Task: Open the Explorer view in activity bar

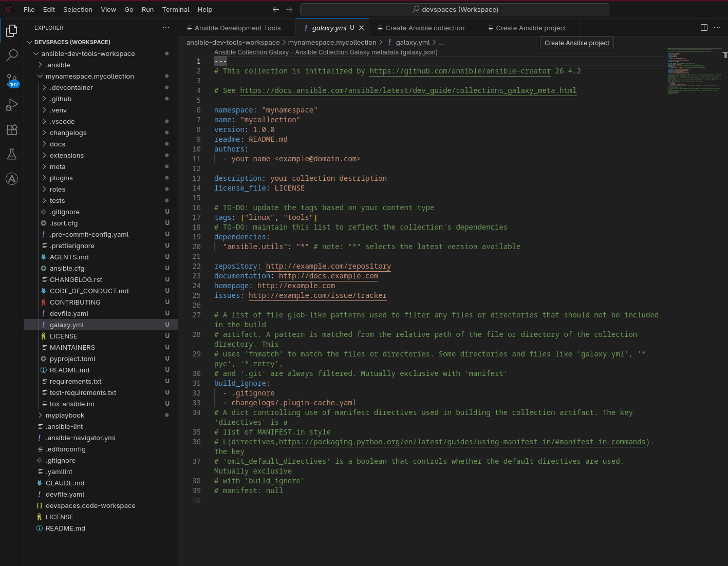Action: (x=12, y=31)
